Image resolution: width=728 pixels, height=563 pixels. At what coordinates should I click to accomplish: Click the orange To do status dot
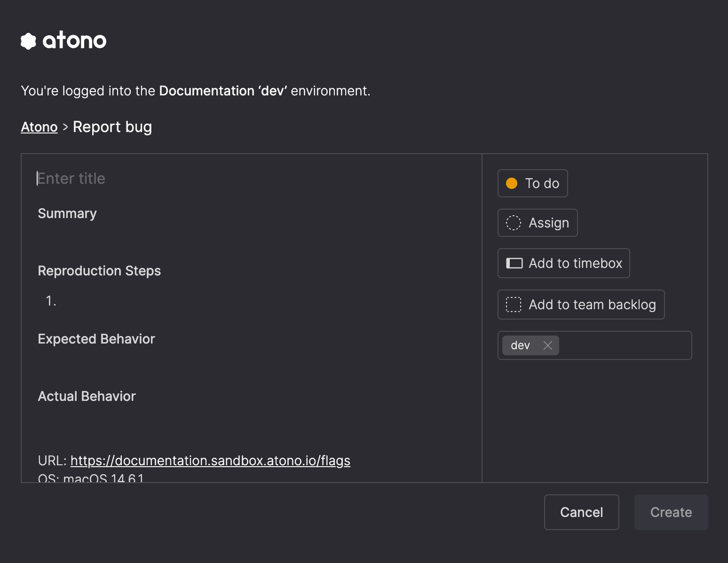click(512, 183)
